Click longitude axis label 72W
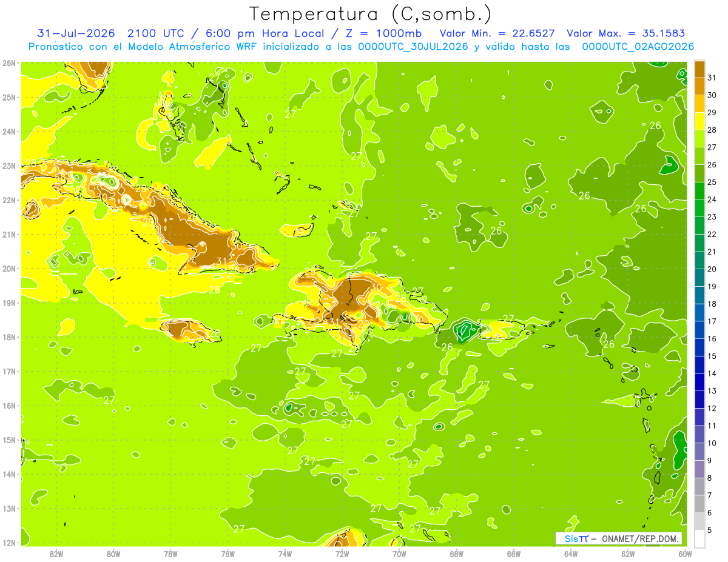Viewport: 728px width, 562px height. click(x=342, y=554)
